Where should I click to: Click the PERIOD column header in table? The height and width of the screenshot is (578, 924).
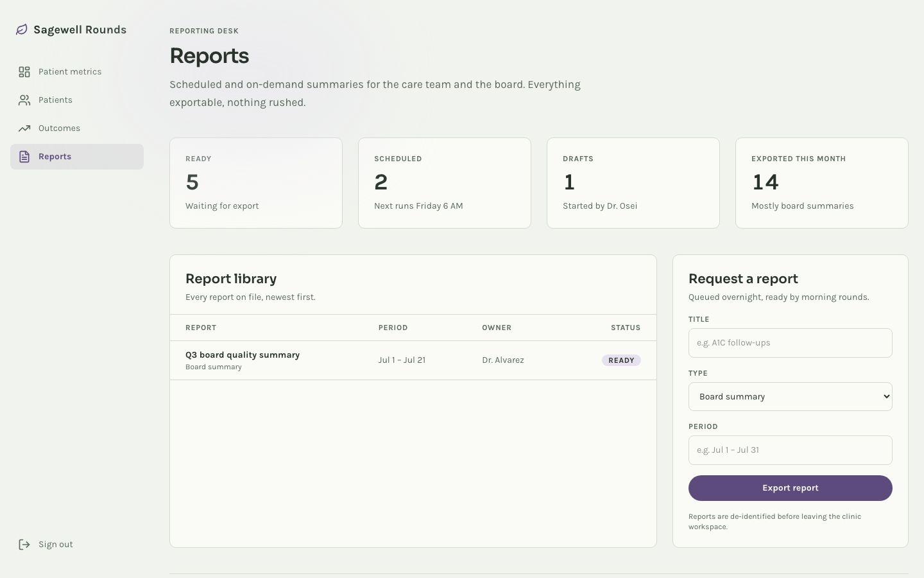[393, 328]
